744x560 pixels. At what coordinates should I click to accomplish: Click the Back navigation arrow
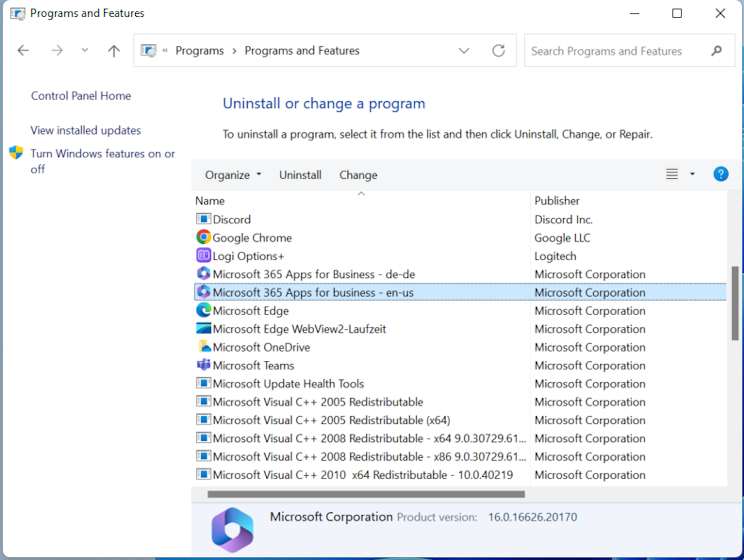click(23, 50)
